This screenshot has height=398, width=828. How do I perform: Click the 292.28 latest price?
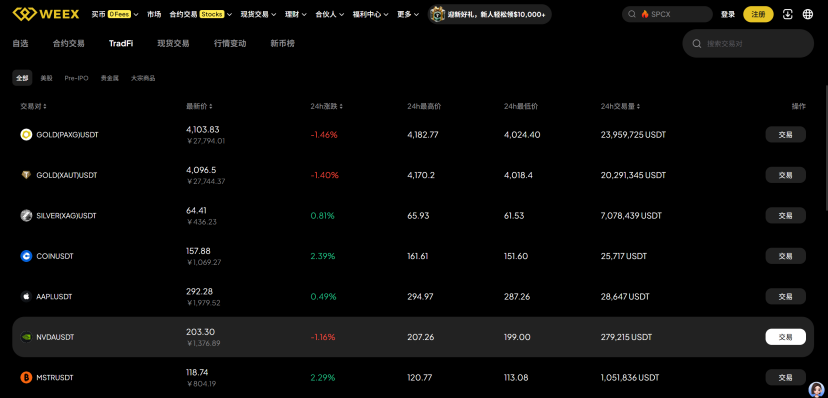[200, 291]
